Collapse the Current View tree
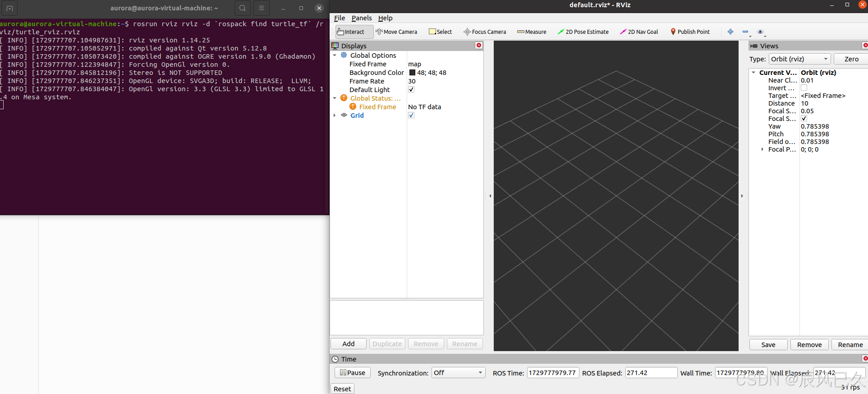The image size is (868, 394). click(753, 72)
